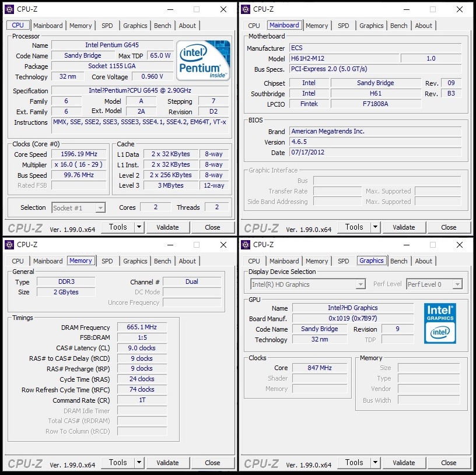Click the Multiplier value 'x 16.0 ( 16 - 29 )'
Image resolution: width=476 pixels, height=475 pixels.
79,164
